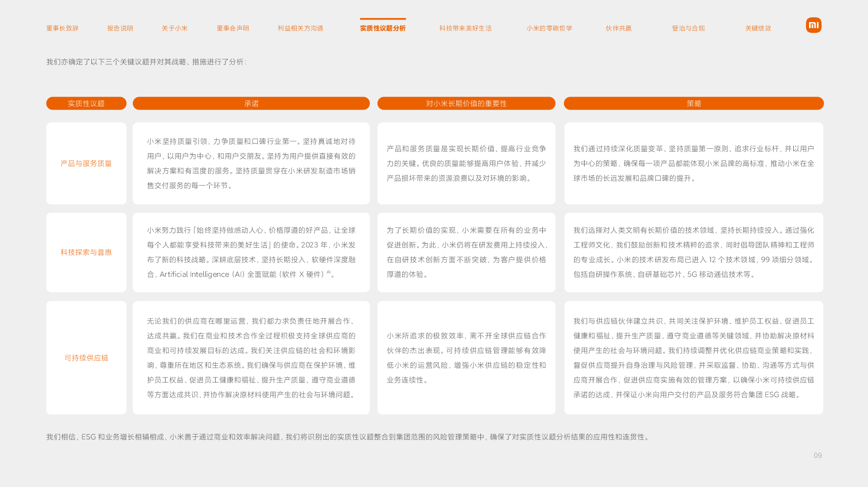Go to the 报告说明 section
Image resolution: width=868 pixels, height=487 pixels.
[x=120, y=28]
